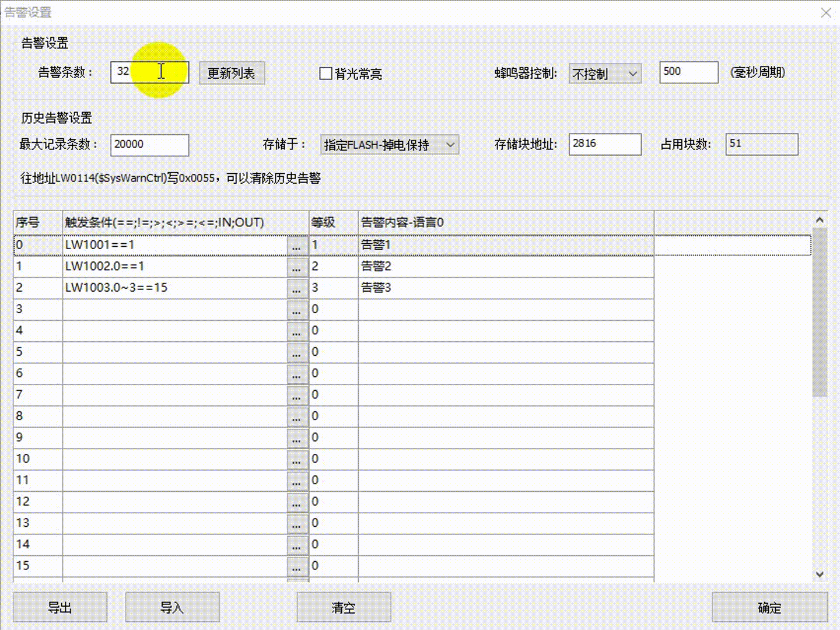Click the ellipsis button for row 0 trigger condition
The width and height of the screenshot is (840, 630).
click(x=297, y=246)
